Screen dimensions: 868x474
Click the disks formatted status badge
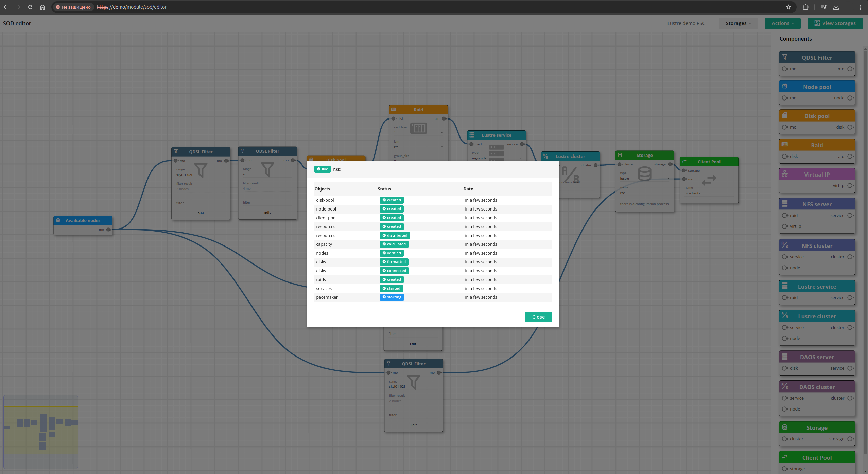pyautogui.click(x=394, y=262)
